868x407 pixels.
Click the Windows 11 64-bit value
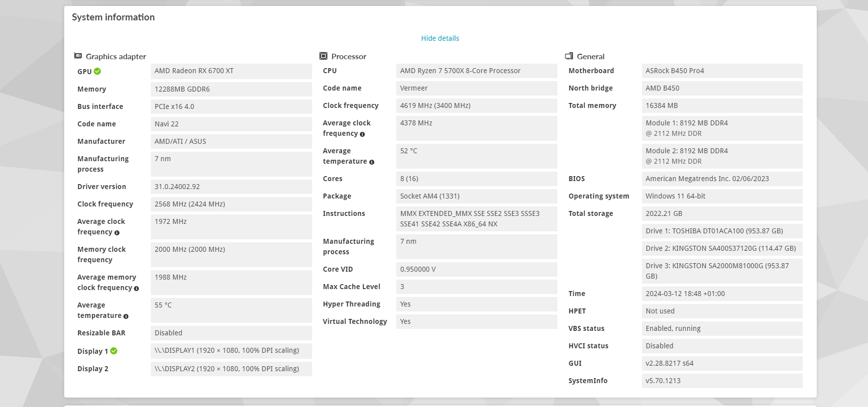pos(722,196)
